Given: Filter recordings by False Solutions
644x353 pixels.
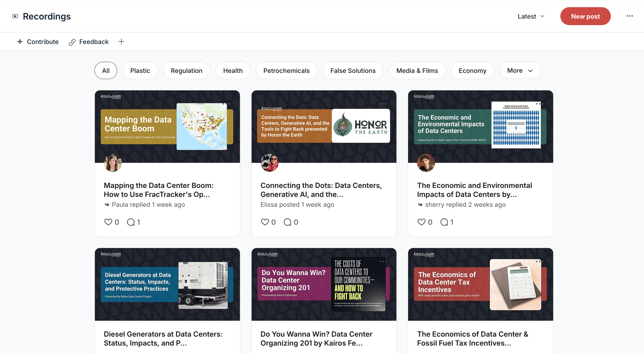Looking at the screenshot, I should [353, 70].
